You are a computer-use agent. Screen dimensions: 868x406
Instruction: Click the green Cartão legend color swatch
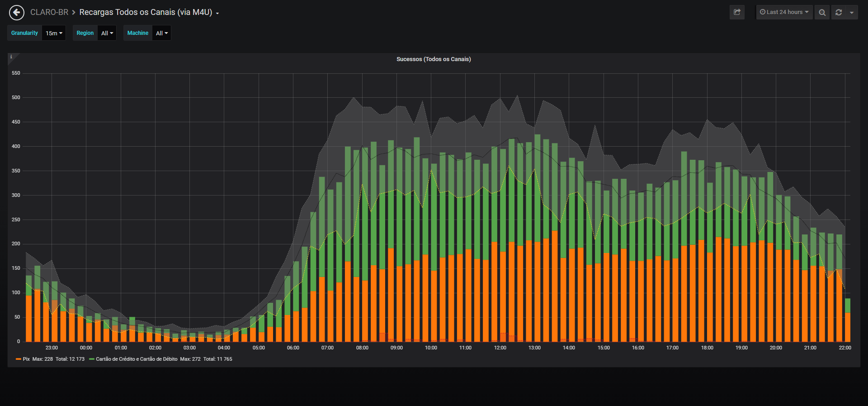pos(92,359)
